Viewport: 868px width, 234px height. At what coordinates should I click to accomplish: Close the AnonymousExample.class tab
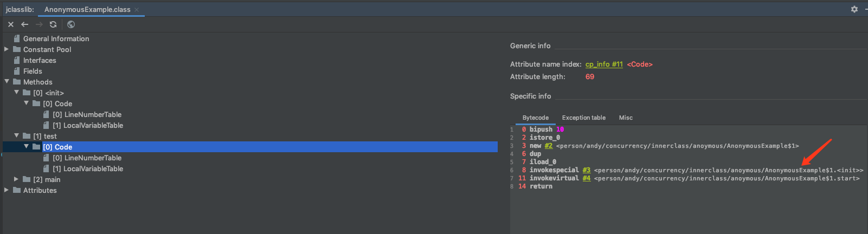coord(137,10)
